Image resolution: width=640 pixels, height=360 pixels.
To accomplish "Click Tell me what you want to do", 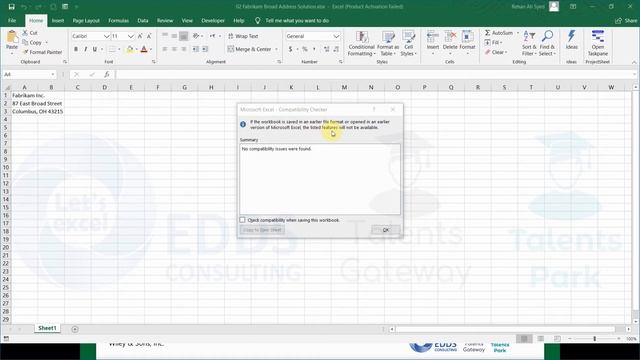I will tap(297, 20).
